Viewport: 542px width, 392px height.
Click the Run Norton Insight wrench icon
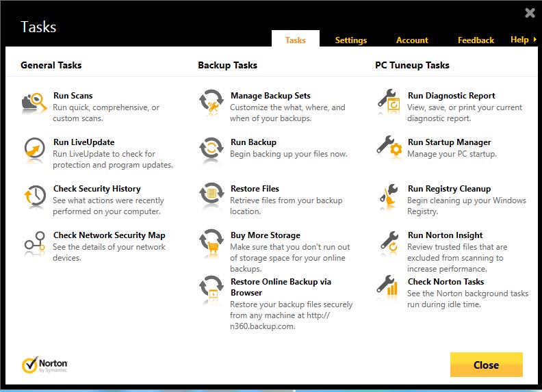point(389,242)
